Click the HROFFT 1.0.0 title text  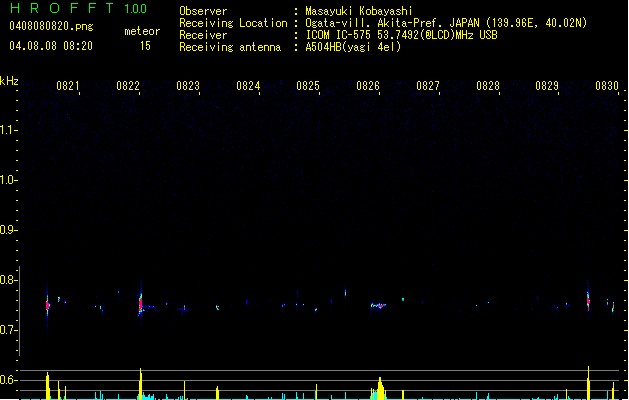[x=78, y=8]
